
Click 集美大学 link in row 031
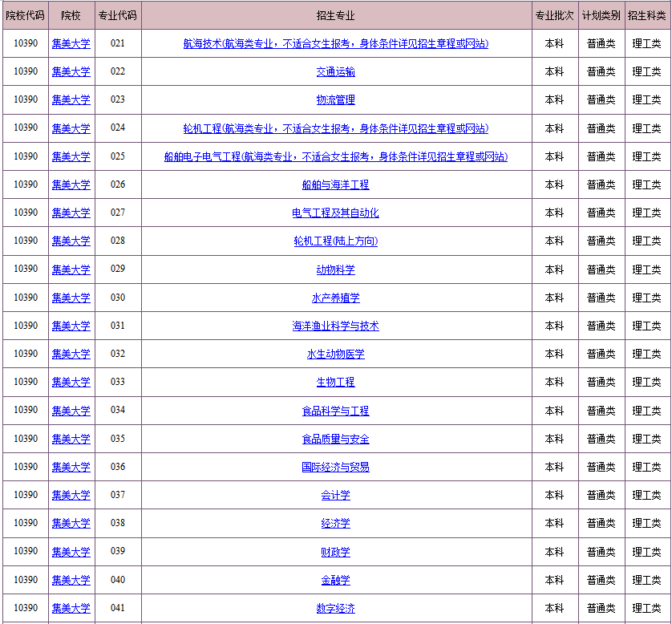tap(71, 326)
